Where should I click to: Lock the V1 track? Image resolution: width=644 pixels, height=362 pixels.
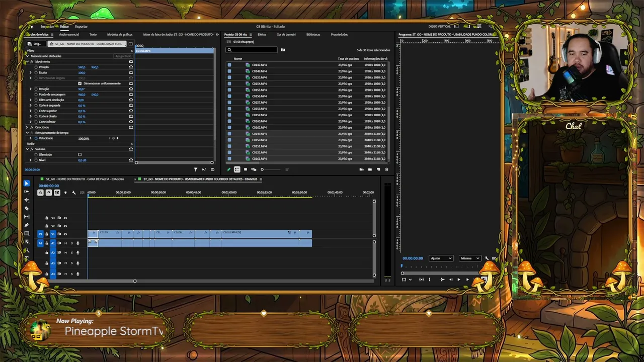[47, 234]
